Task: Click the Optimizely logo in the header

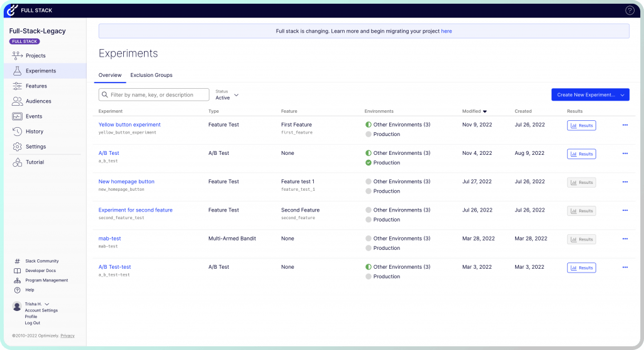Action: [x=11, y=10]
